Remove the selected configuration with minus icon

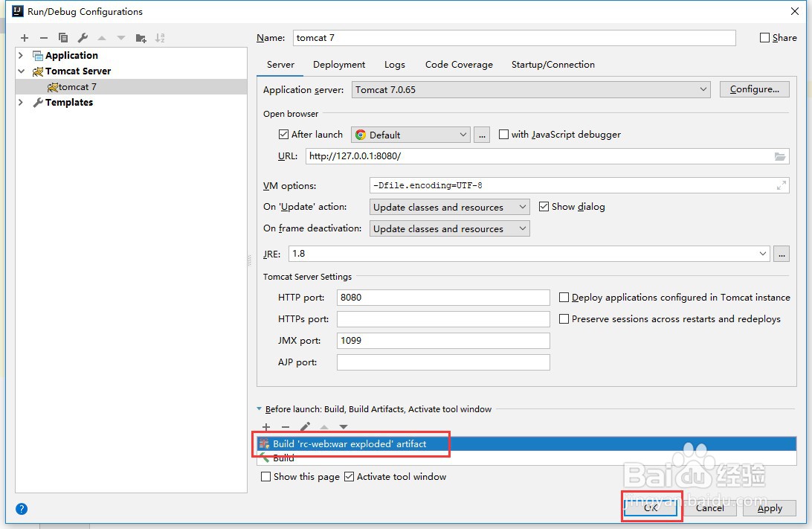point(43,38)
